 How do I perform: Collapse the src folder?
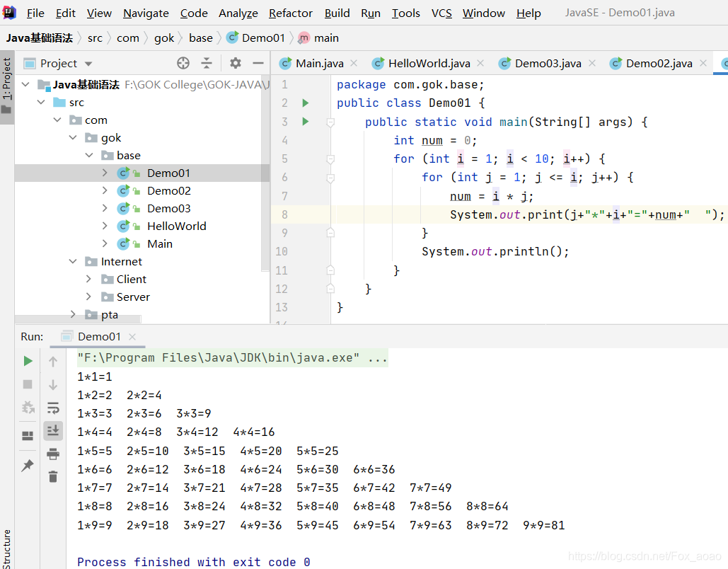tap(41, 102)
